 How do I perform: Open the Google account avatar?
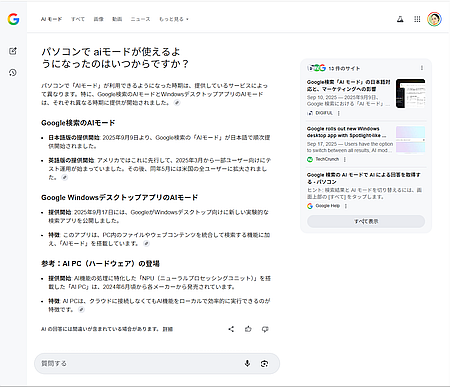434,19
